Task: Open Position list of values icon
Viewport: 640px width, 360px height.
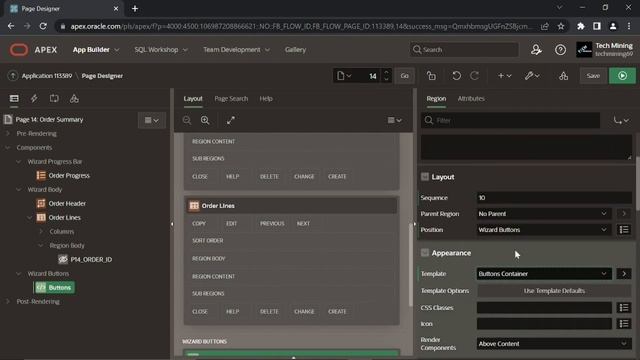Action: click(624, 230)
